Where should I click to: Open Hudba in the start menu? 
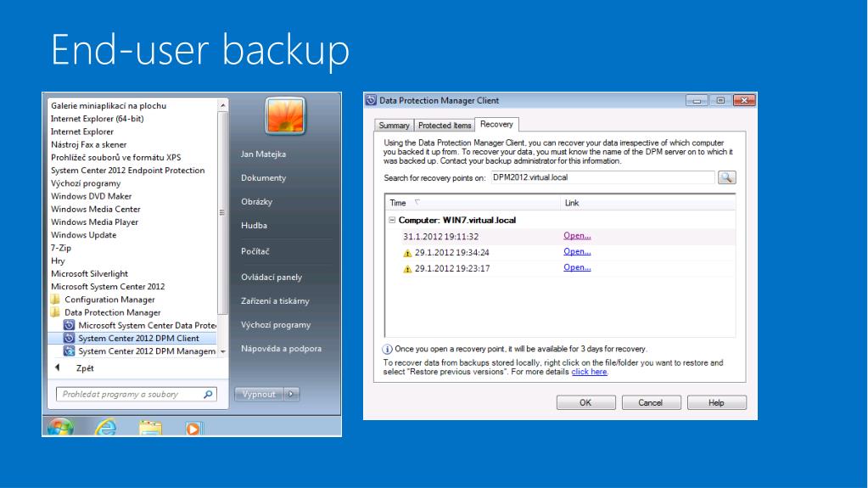[x=254, y=226]
